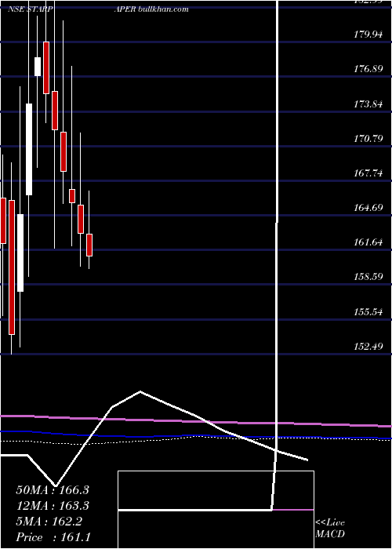The image size is (392, 549).
Task: Click the Price : 161.1 value
Action: [x=53, y=537]
